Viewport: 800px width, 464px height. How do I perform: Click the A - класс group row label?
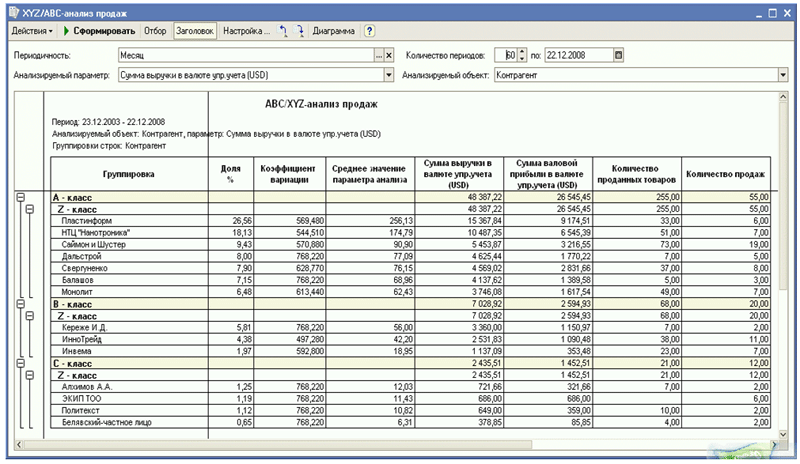pos(72,197)
